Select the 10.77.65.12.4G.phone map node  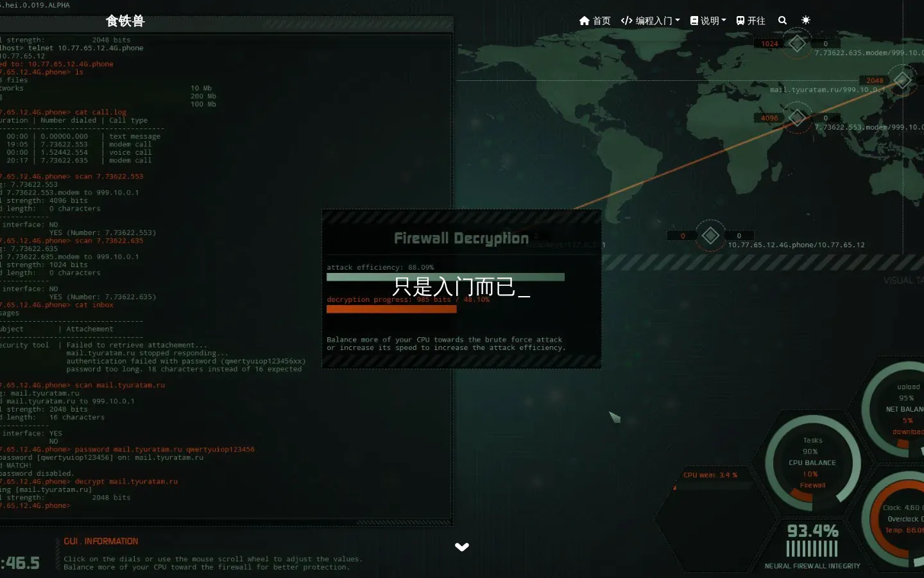(x=710, y=236)
